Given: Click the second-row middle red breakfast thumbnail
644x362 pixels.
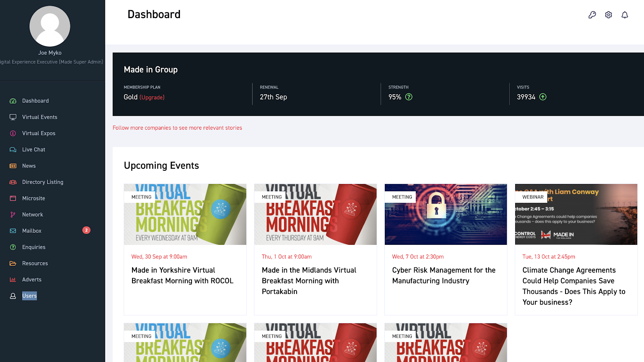Looking at the screenshot, I should point(316,343).
